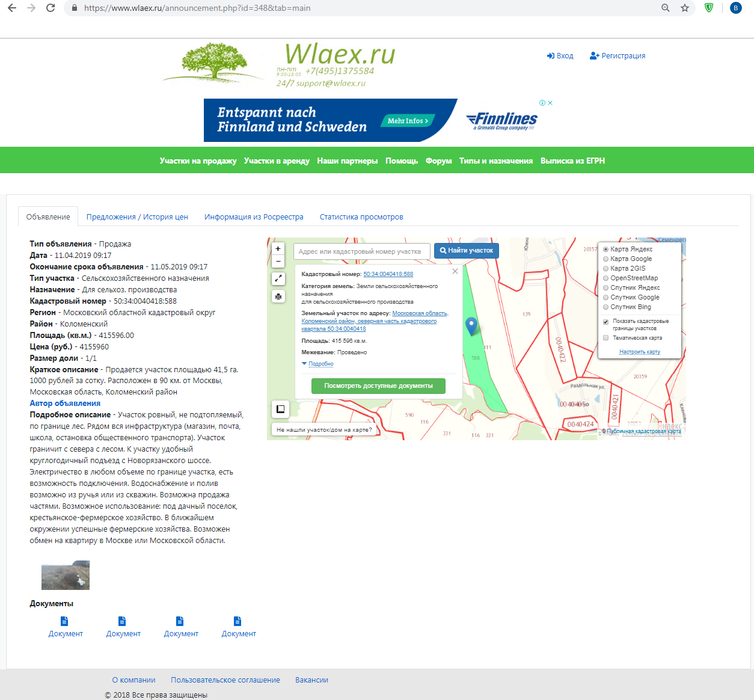Close the parcel info popup

click(x=455, y=271)
